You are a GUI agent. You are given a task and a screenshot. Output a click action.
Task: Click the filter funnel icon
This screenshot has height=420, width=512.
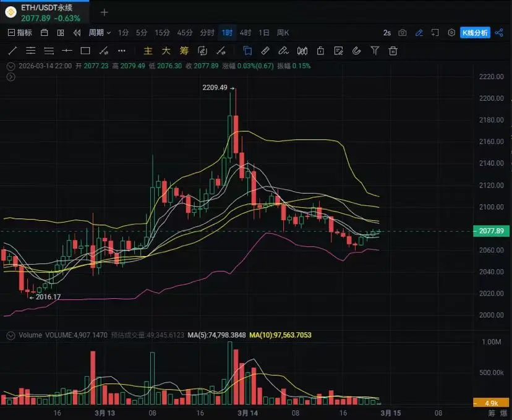pyautogui.click(x=375, y=51)
